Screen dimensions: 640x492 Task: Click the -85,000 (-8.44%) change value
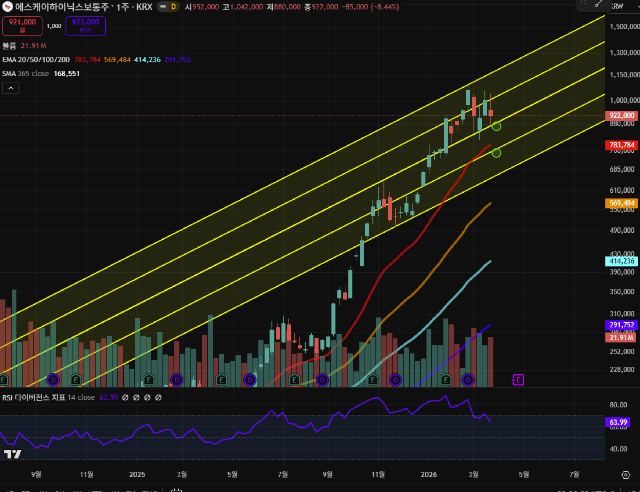[371, 7]
